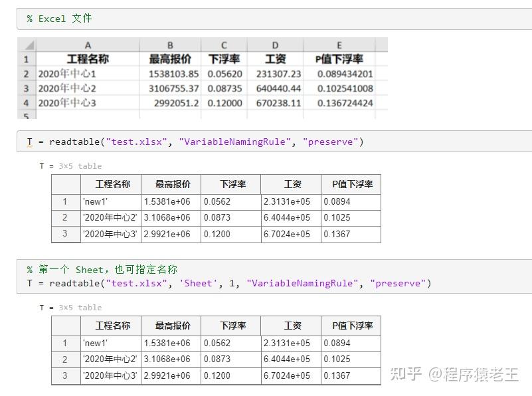Click the 'new1' cell in output table
Screen dimensions: 532x396
pos(96,201)
